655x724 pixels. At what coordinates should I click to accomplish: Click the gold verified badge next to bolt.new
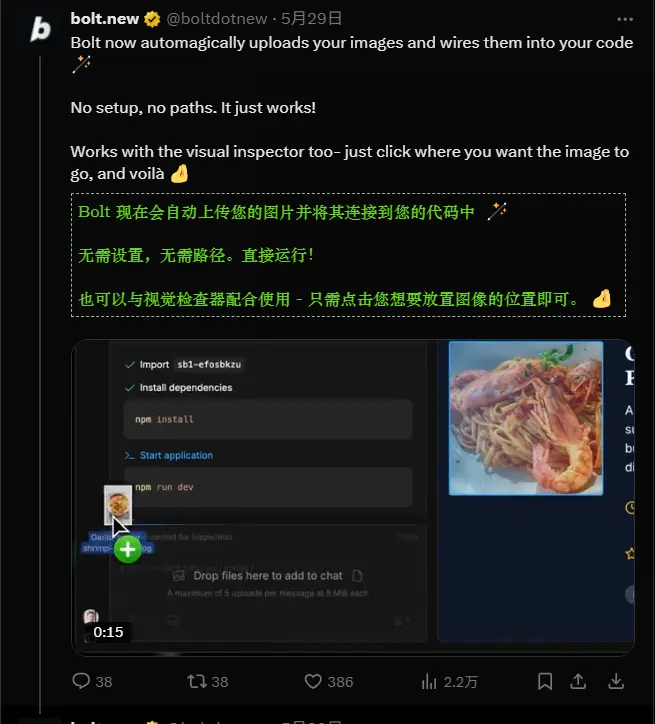[x=152, y=19]
